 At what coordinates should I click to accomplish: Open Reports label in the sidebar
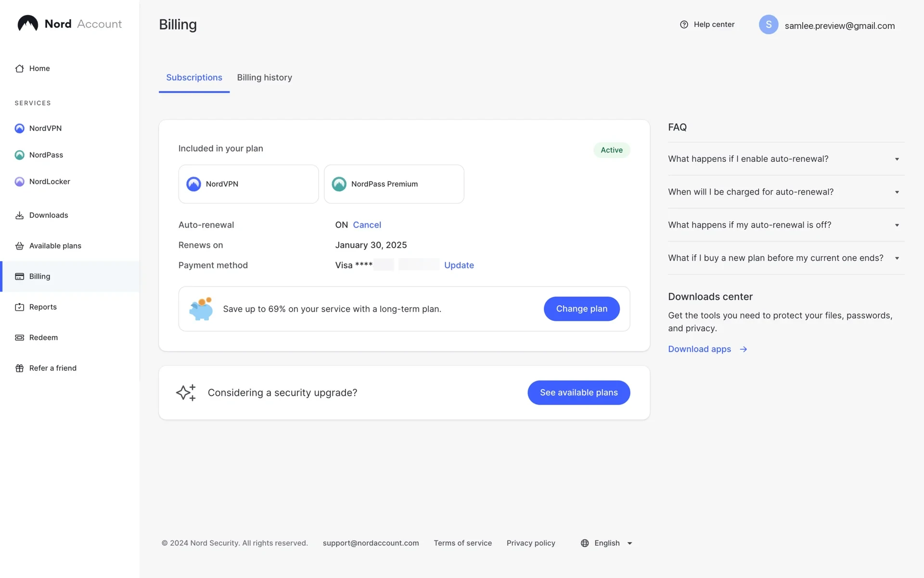click(x=43, y=307)
